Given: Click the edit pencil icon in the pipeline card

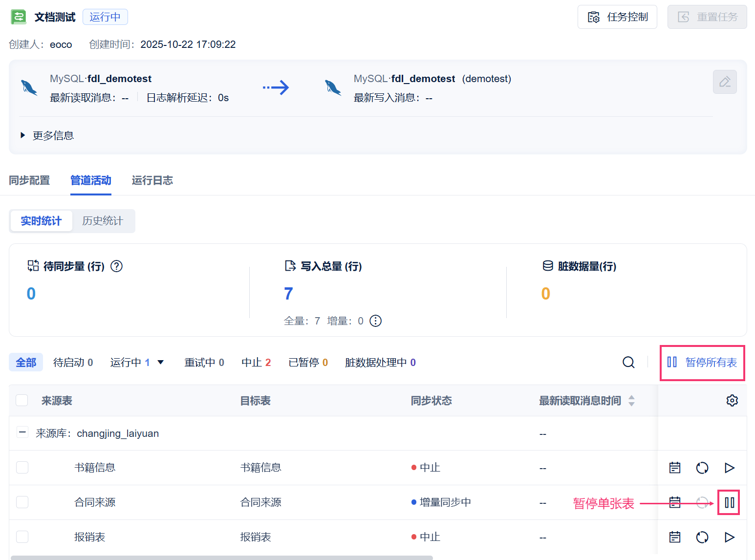Looking at the screenshot, I should 725,82.
